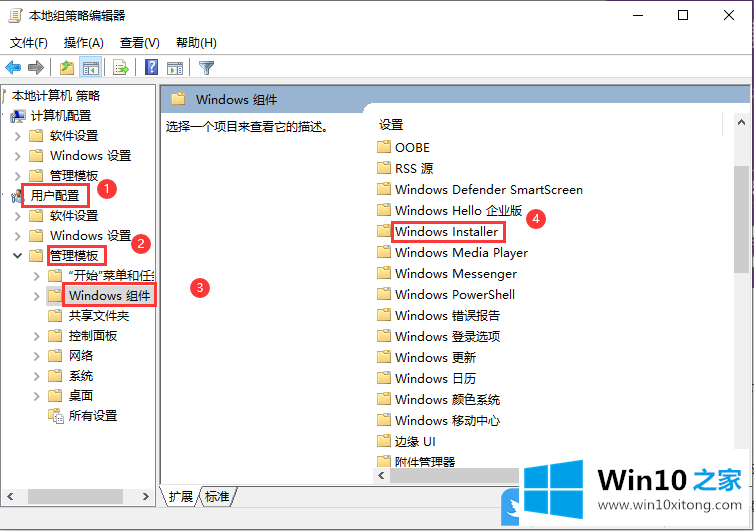The width and height of the screenshot is (754, 531).
Task: Select 边缘 UI folder
Action: [x=415, y=441]
